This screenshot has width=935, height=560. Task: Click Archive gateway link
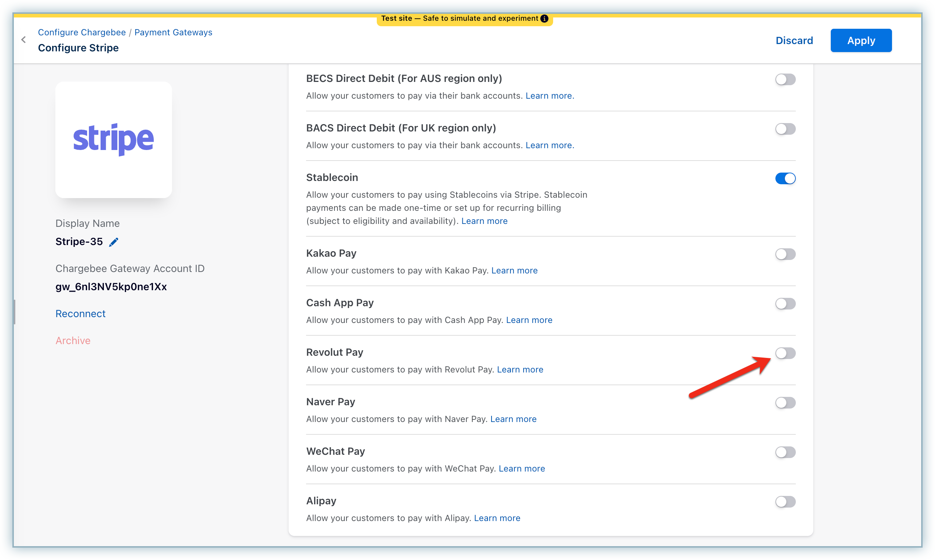point(73,340)
